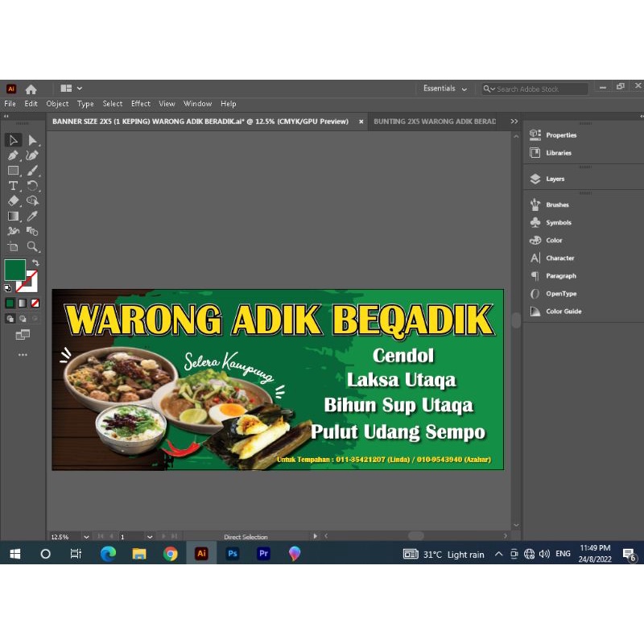Screen dimensions: 644x644
Task: Open the Effect menu
Action: 141,104
